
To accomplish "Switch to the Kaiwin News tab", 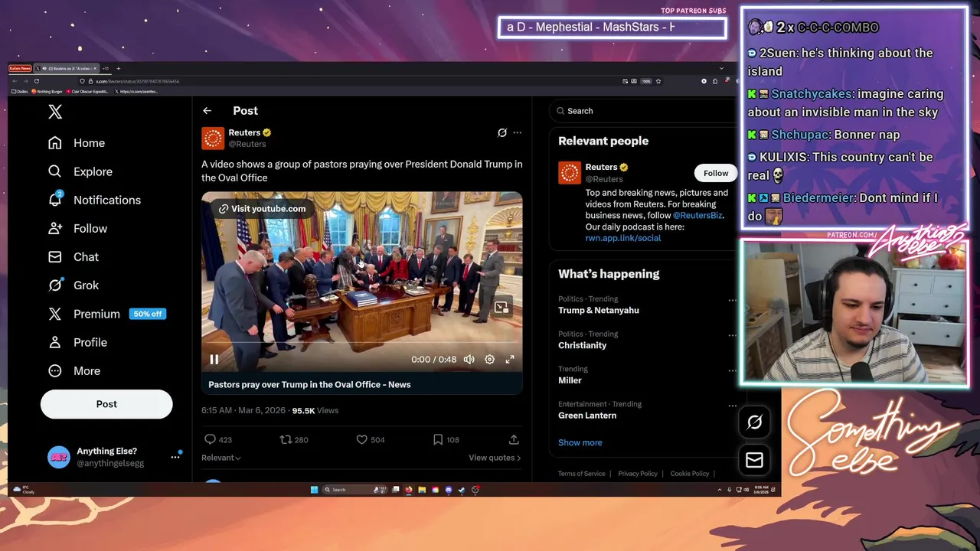I will tap(20, 69).
